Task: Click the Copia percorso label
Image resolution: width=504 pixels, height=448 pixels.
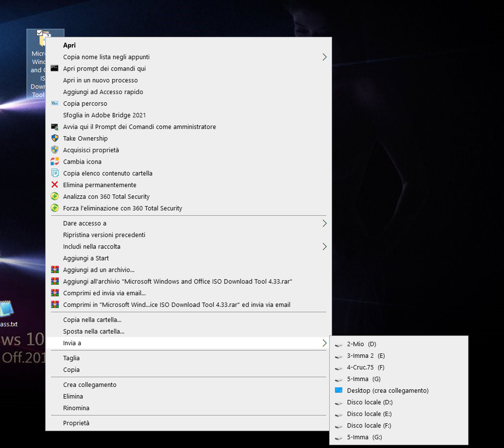Action: click(x=85, y=104)
